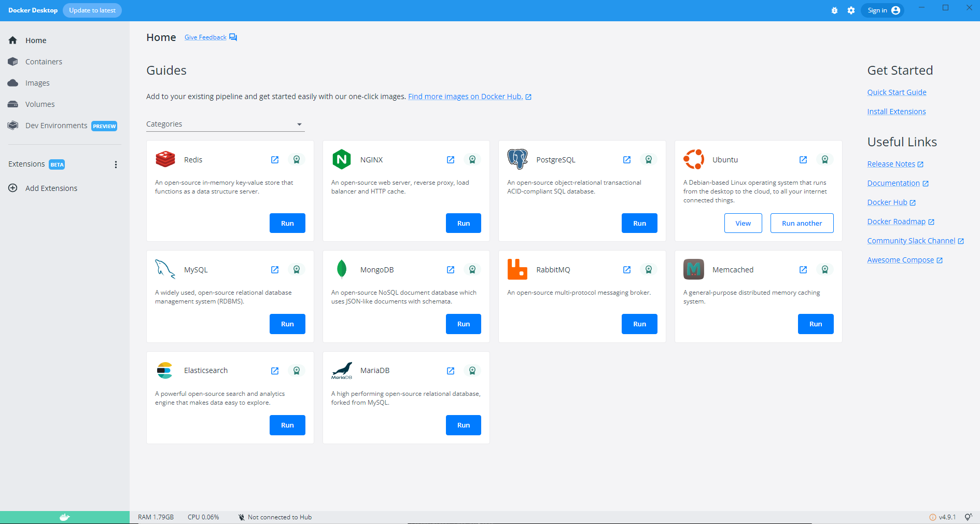The image size is (980, 524).
Task: Open the Docker Hub useful link
Action: (x=892, y=202)
